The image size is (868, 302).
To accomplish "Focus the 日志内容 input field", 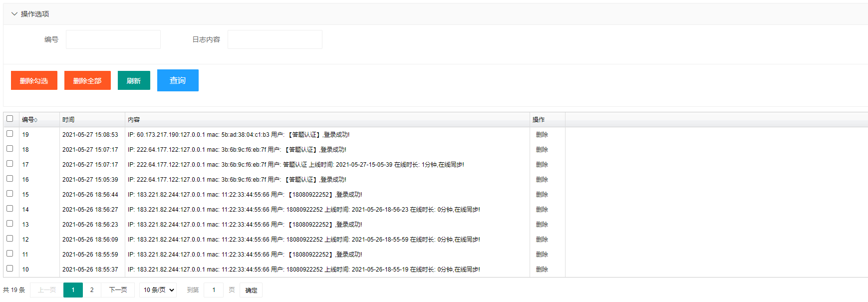I will pyautogui.click(x=275, y=39).
